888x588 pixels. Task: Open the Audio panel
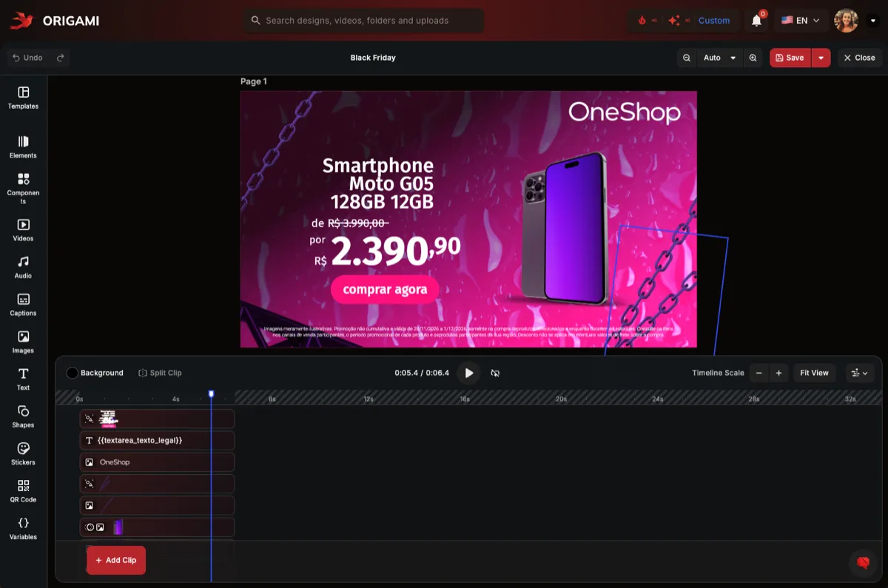tap(23, 267)
